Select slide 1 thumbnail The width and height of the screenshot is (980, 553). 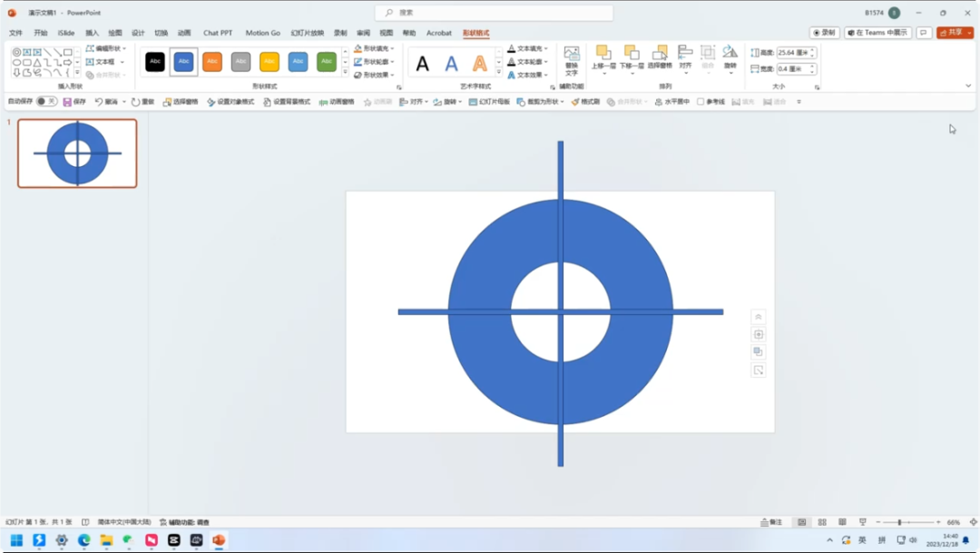tap(77, 153)
